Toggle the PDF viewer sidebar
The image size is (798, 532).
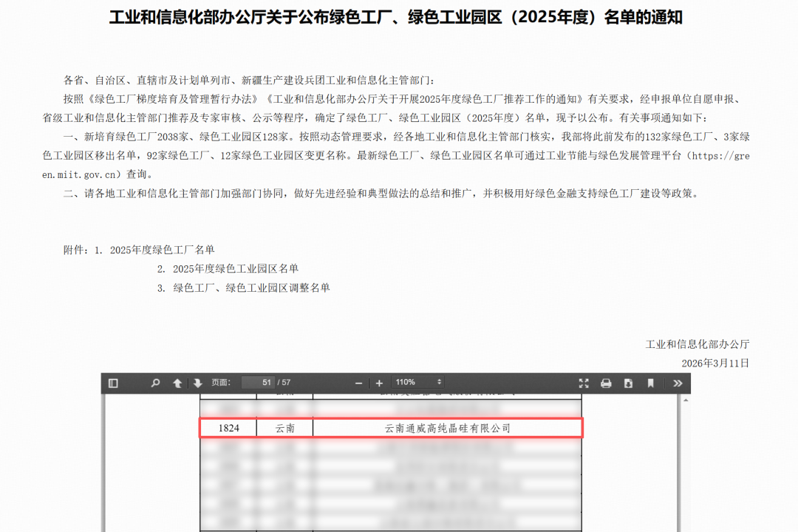pos(113,383)
